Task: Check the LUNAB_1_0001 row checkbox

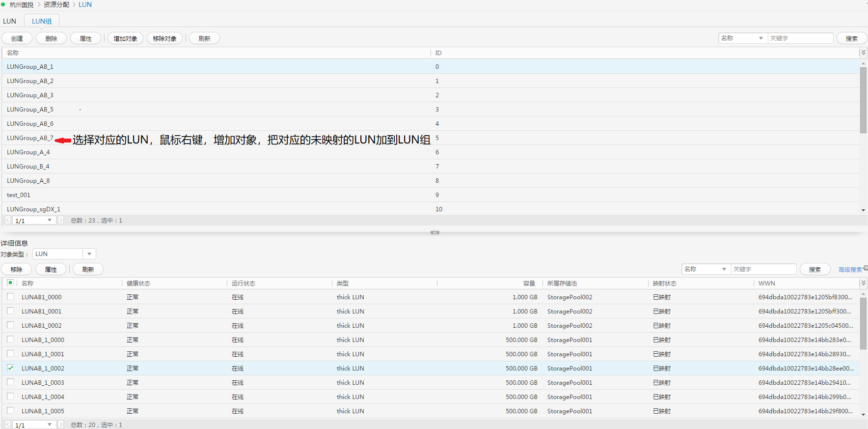Action: [10, 353]
